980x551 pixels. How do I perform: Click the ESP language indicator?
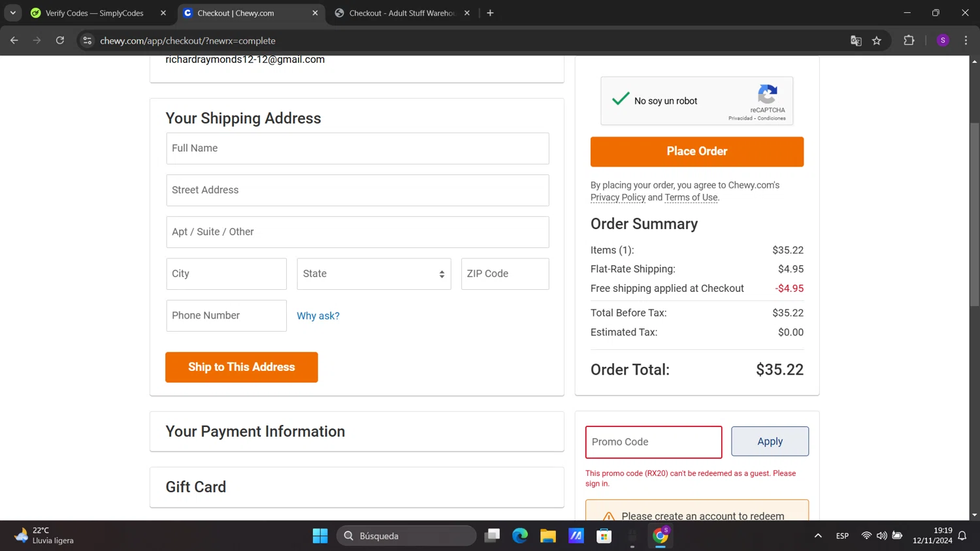point(842,536)
